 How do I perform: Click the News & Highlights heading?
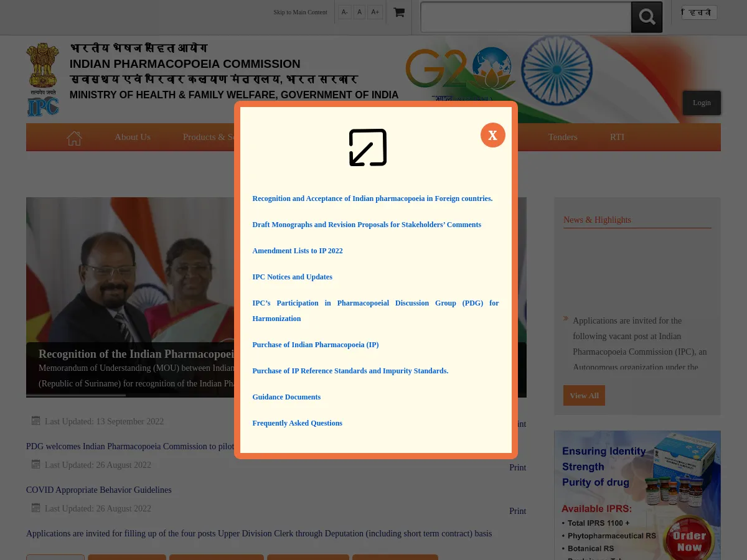click(x=597, y=220)
